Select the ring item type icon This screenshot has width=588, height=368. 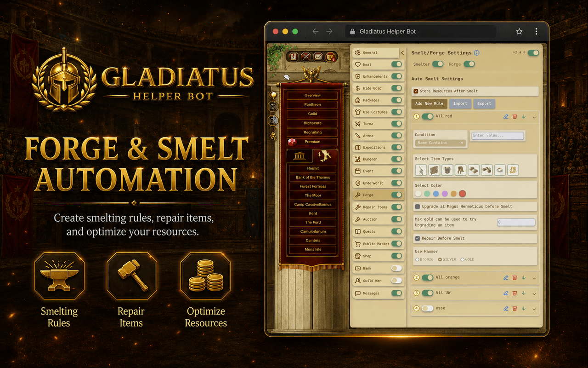point(500,170)
